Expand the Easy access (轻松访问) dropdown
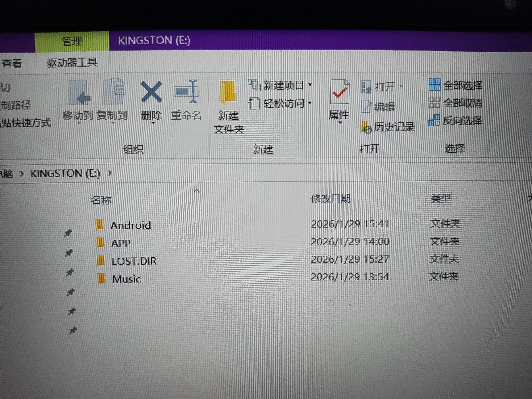Screen dimensions: 532x399 tap(310, 103)
